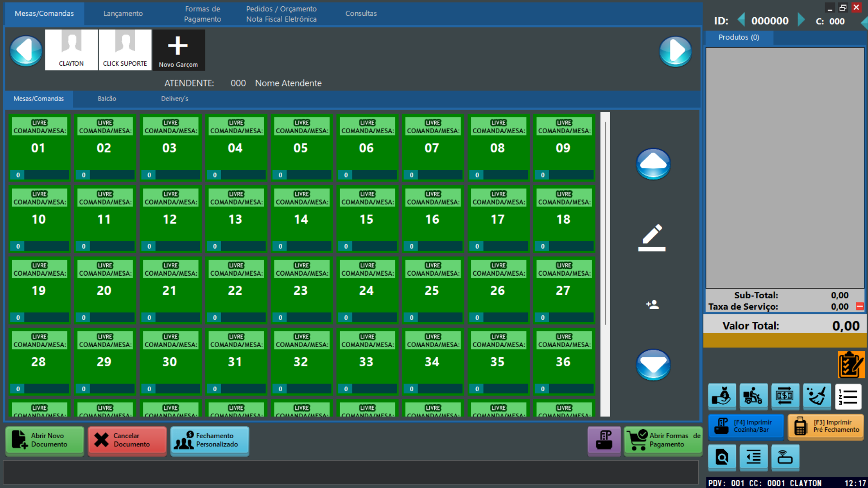Open the Consultas menu tab
868x488 pixels.
360,14
